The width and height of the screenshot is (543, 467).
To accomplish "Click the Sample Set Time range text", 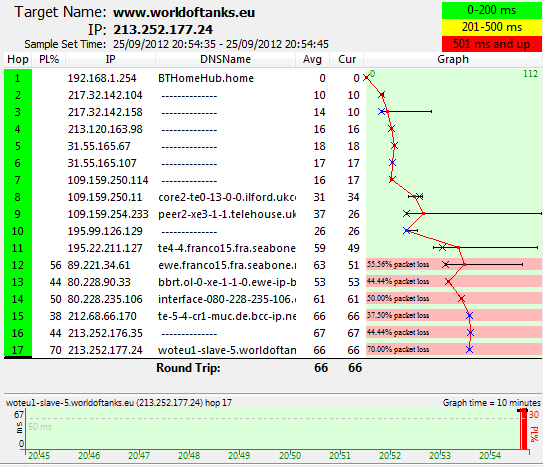I will 221,44.
